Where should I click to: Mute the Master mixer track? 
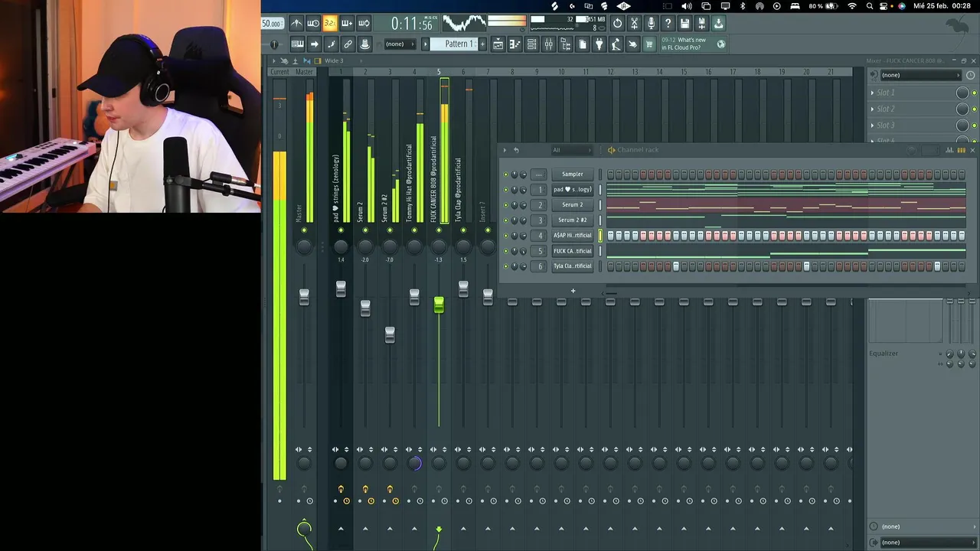tap(304, 230)
